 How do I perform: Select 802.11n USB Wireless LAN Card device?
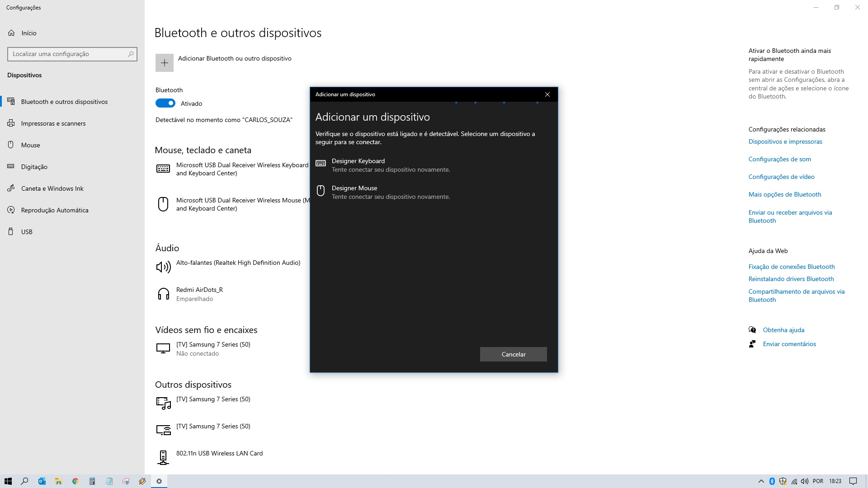[x=219, y=453]
